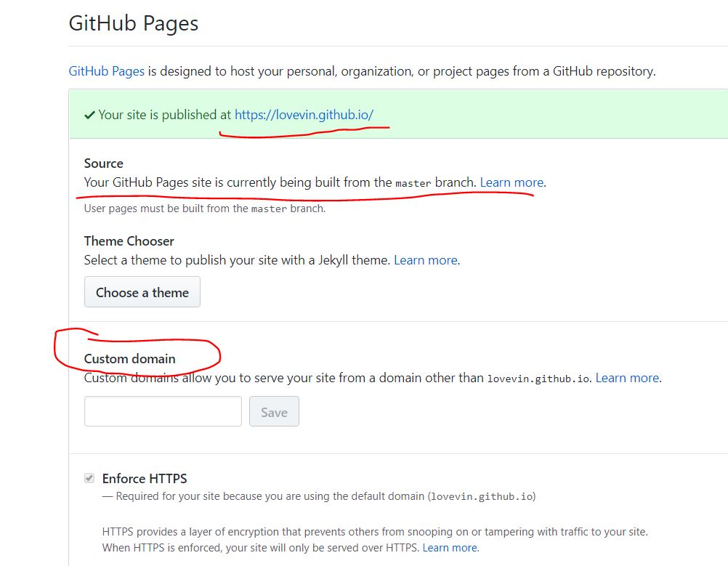Click the Choose a theme button
The width and height of the screenshot is (728, 566).
coord(142,292)
